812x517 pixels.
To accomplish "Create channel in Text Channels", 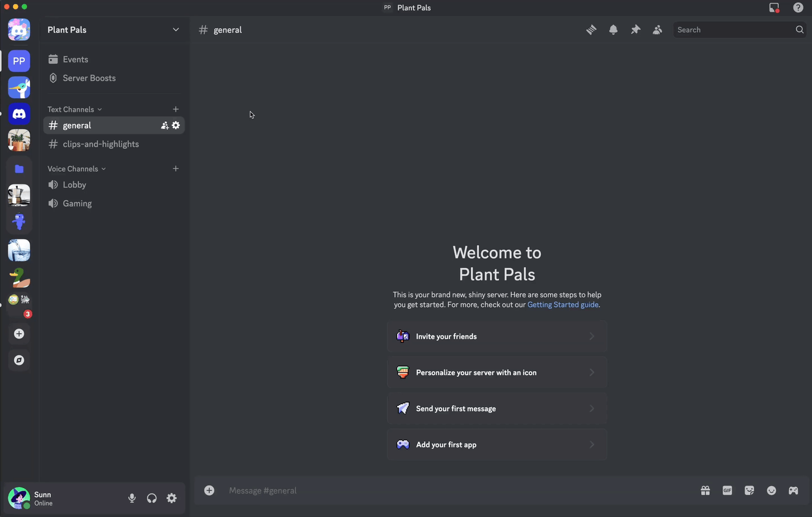I will point(176,109).
